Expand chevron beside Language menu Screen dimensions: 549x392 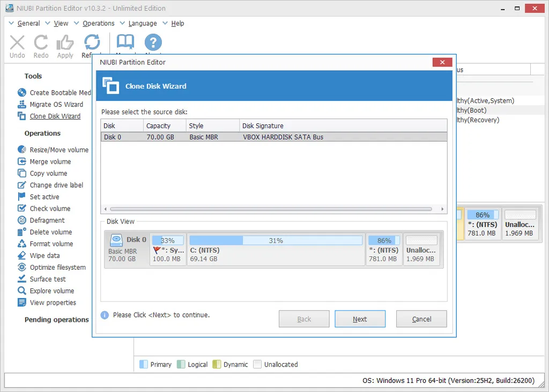122,23
